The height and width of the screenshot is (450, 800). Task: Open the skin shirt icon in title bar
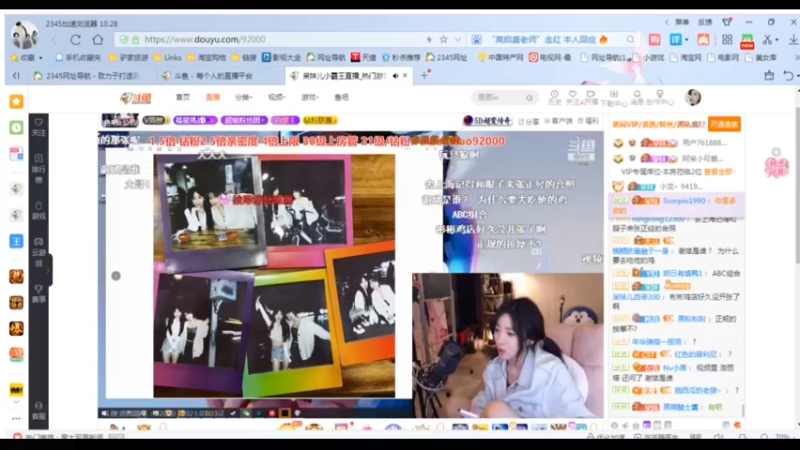click(727, 22)
